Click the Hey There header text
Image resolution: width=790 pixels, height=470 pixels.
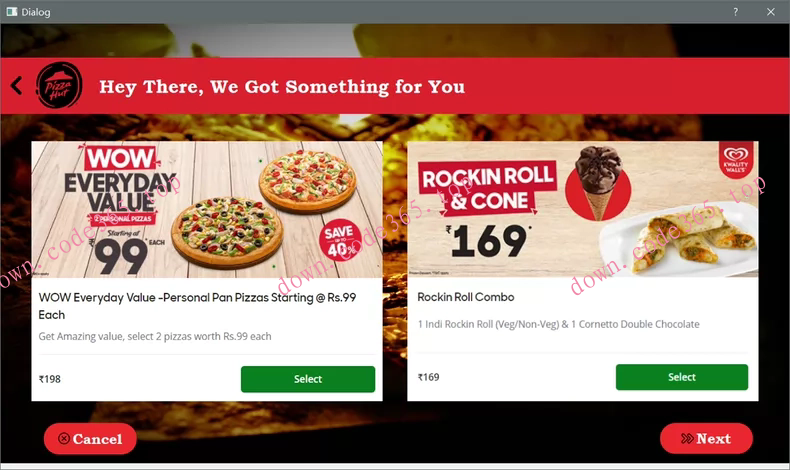pyautogui.click(x=282, y=87)
